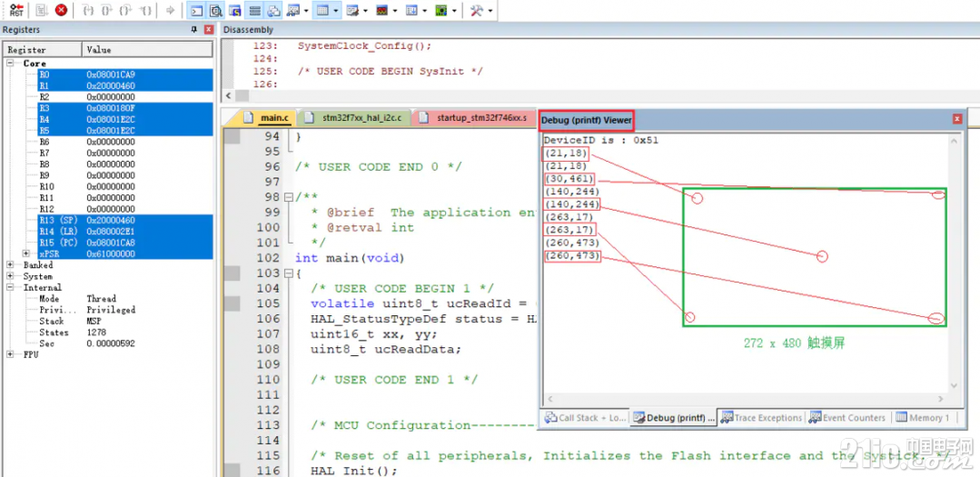The image size is (980, 477).
Task: Select the Debug (printf) bottom tab
Action: (x=673, y=418)
